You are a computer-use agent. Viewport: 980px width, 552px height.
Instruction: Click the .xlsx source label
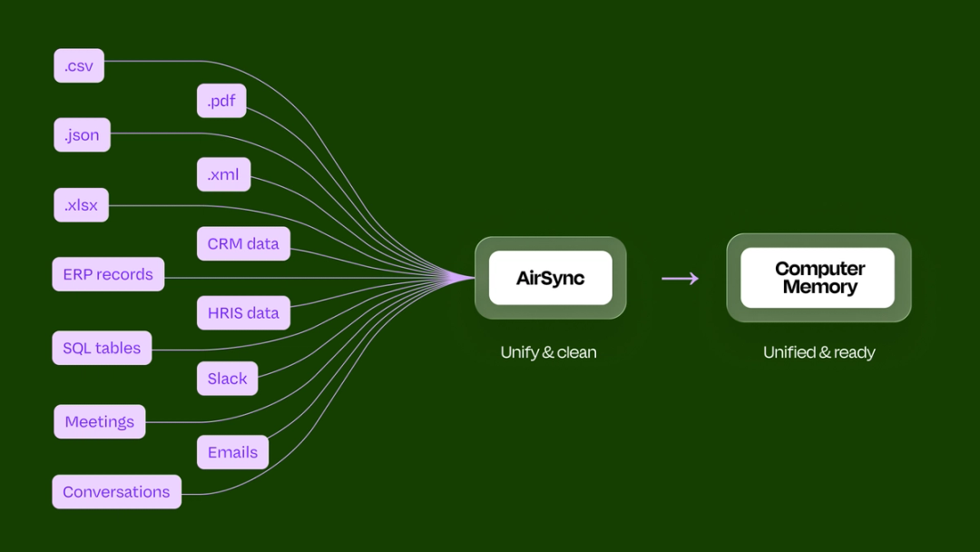(x=82, y=205)
